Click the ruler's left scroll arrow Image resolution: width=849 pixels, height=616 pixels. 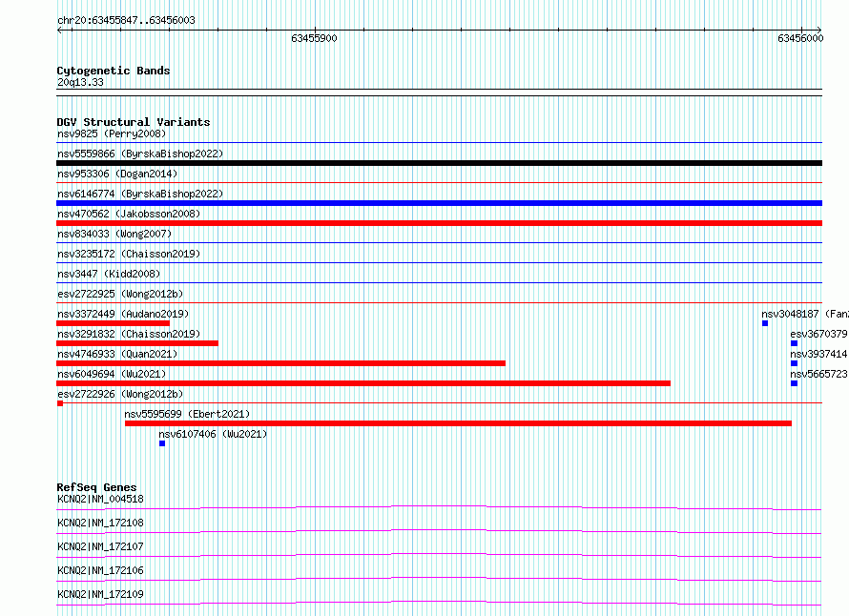(59, 31)
